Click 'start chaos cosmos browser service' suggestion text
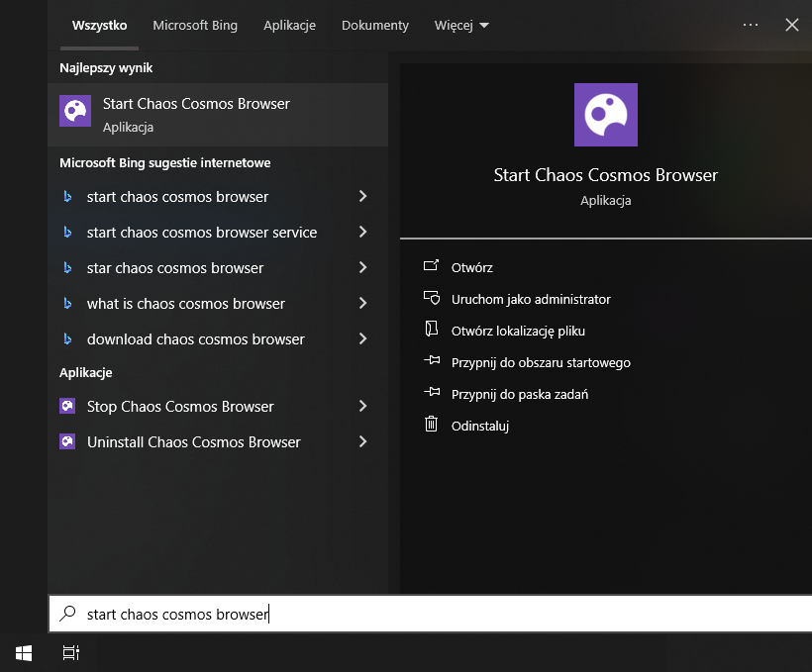The height and width of the screenshot is (672, 812). (x=202, y=233)
